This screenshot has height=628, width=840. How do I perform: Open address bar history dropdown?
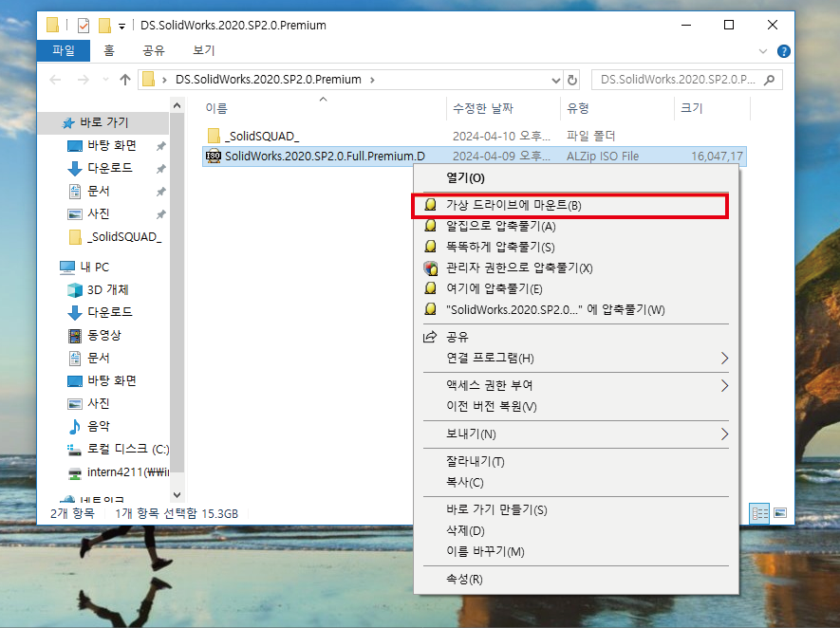555,81
